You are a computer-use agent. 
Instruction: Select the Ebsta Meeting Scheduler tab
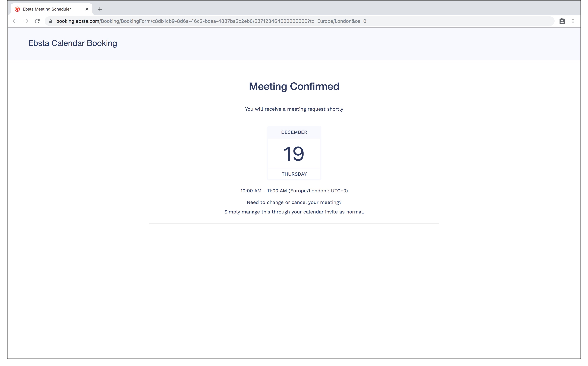coord(47,9)
